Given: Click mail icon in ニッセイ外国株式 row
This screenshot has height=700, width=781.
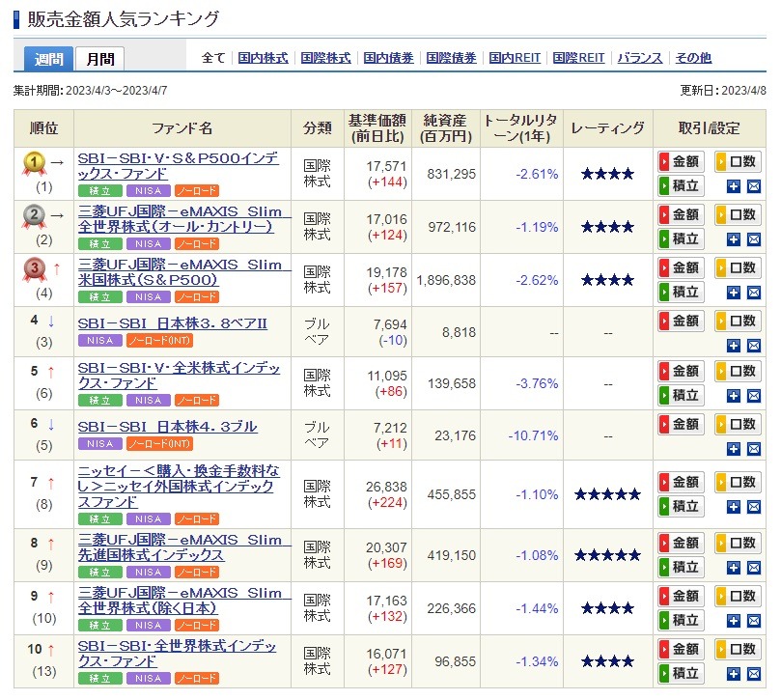Looking at the screenshot, I should 754,507.
